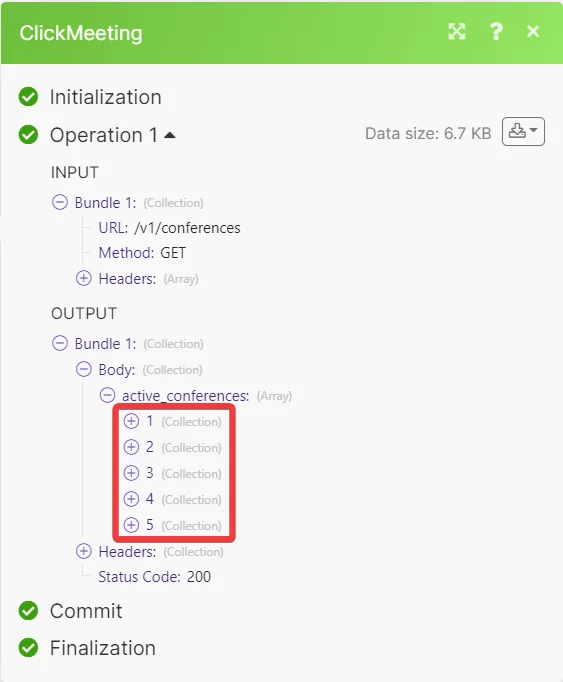Collapse Operation 1 using the arrow

pos(170,135)
